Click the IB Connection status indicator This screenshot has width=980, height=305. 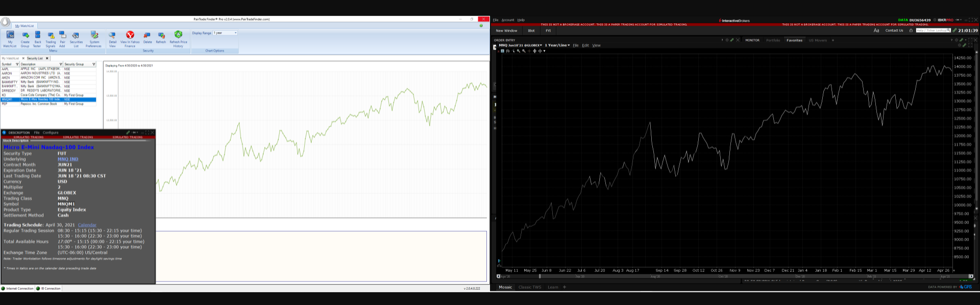point(48,289)
